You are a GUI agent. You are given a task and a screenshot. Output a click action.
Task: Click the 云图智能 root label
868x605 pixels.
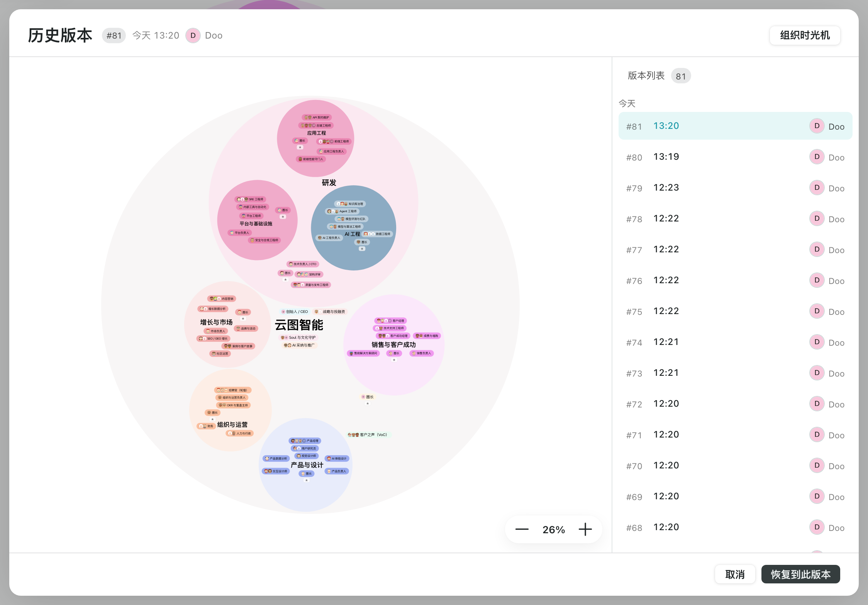pos(299,325)
